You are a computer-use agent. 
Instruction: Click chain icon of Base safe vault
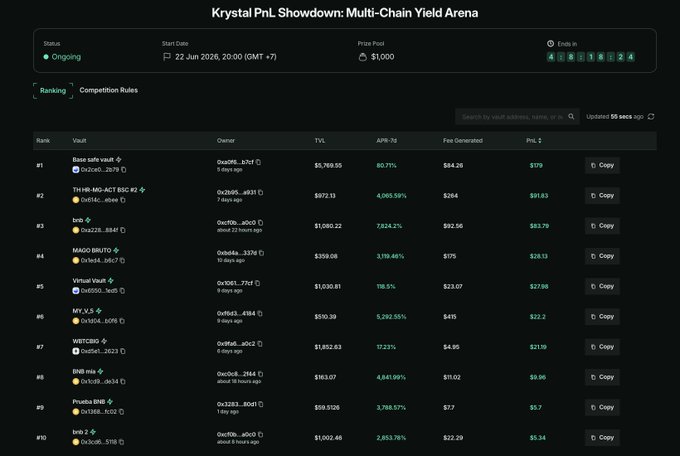click(76, 170)
